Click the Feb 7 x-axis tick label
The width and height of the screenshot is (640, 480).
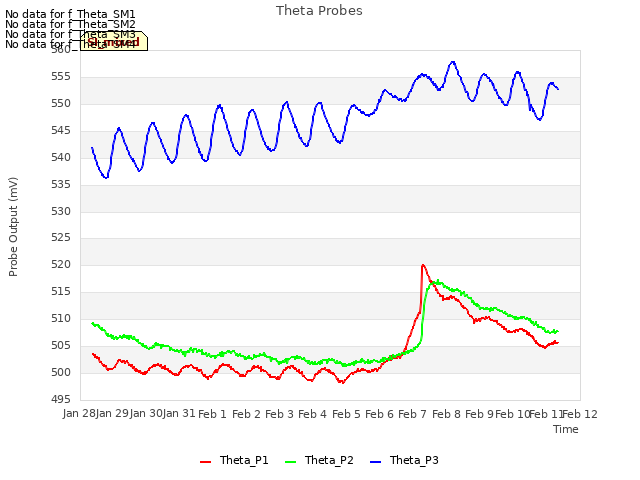(412, 414)
